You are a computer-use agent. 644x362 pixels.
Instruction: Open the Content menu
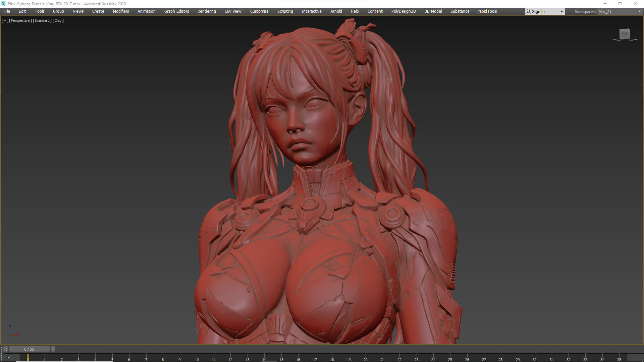click(375, 11)
